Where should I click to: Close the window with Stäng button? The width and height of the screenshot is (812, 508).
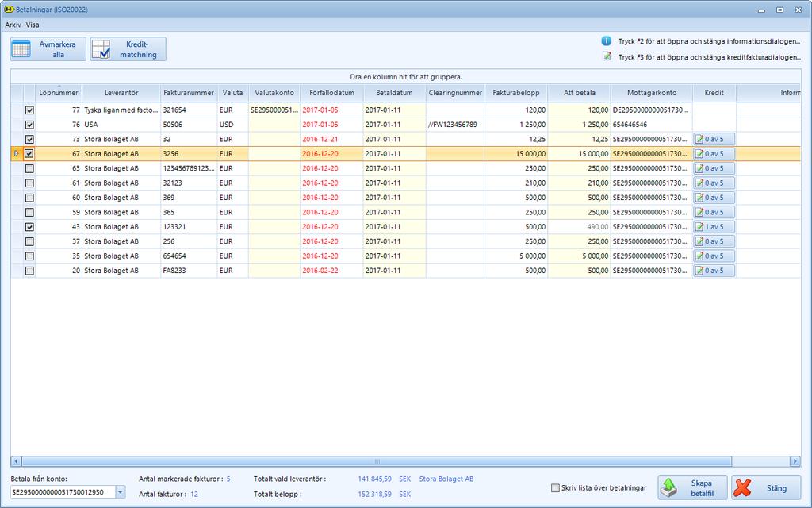click(x=766, y=488)
